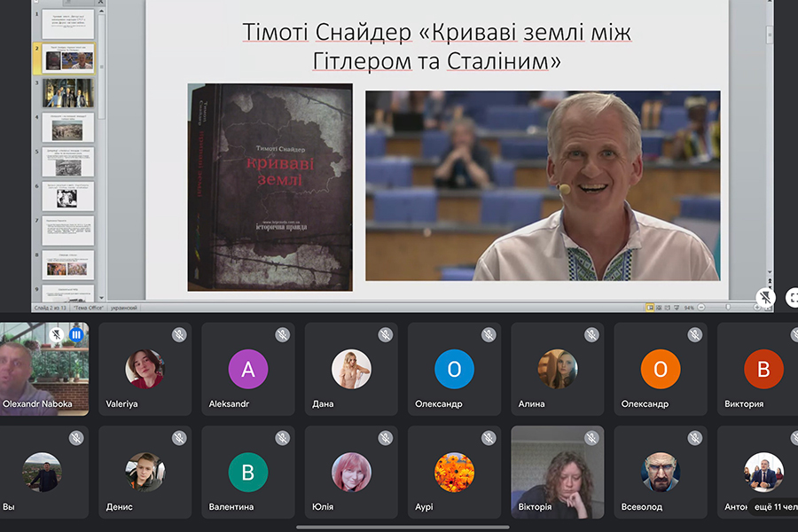Image resolution: width=798 pixels, height=532 pixels.
Task: Click the slide panel vertical scrollbar thumb
Action: pyautogui.click(x=101, y=66)
